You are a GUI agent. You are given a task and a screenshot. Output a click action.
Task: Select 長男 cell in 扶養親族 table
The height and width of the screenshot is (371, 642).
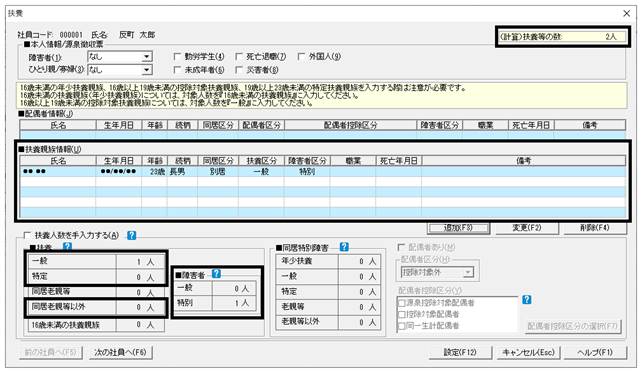point(182,172)
